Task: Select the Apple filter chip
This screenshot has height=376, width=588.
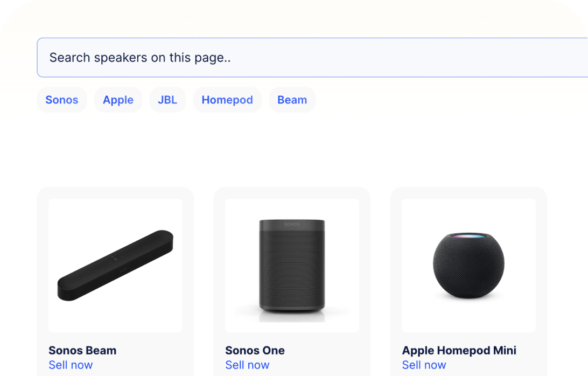Action: (118, 100)
